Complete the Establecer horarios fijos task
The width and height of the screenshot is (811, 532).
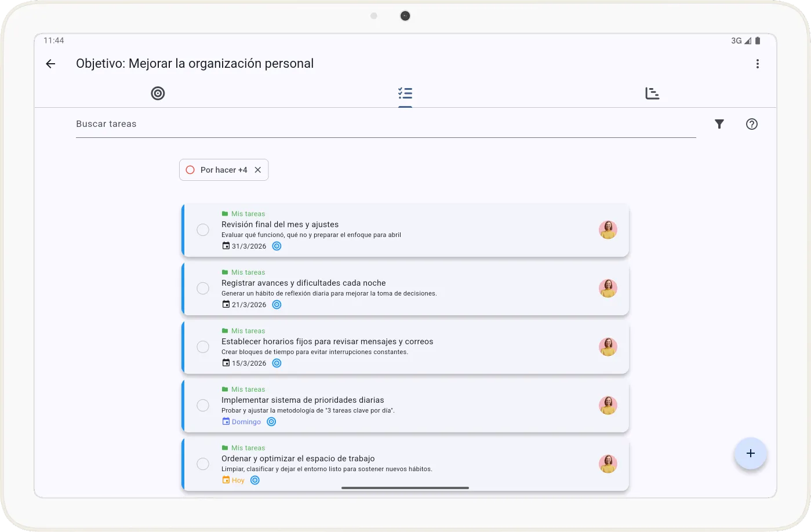(x=203, y=347)
